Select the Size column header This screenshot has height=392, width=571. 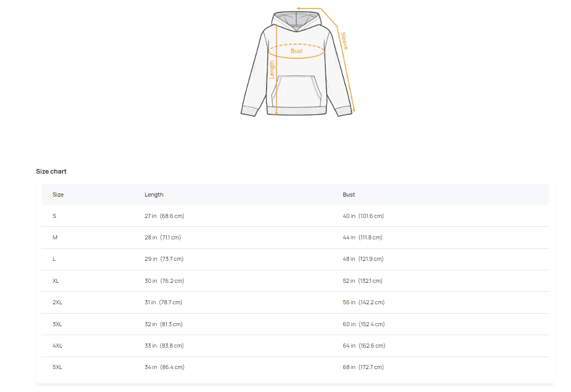coord(58,195)
